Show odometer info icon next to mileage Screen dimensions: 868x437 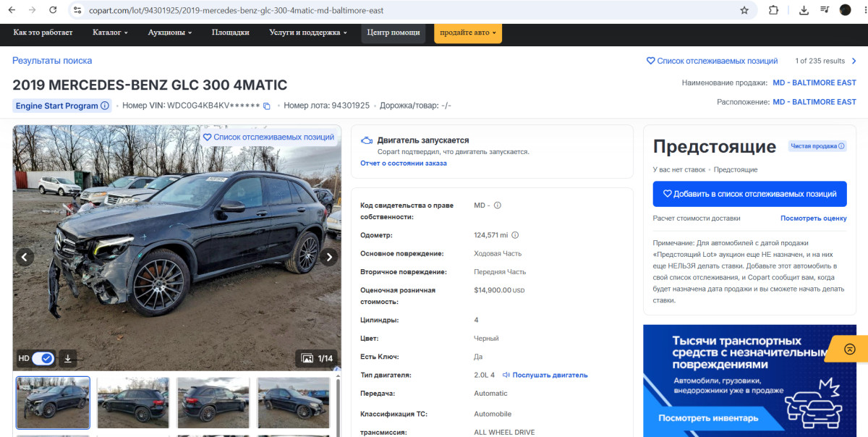coord(515,235)
